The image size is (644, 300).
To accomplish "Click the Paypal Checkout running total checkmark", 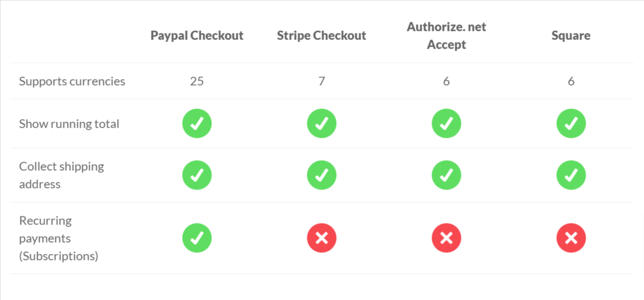I will [x=197, y=124].
